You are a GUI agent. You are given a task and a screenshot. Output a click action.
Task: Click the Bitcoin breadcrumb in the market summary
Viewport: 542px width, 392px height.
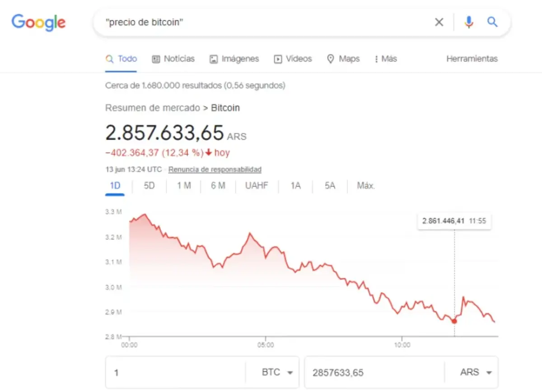click(225, 108)
